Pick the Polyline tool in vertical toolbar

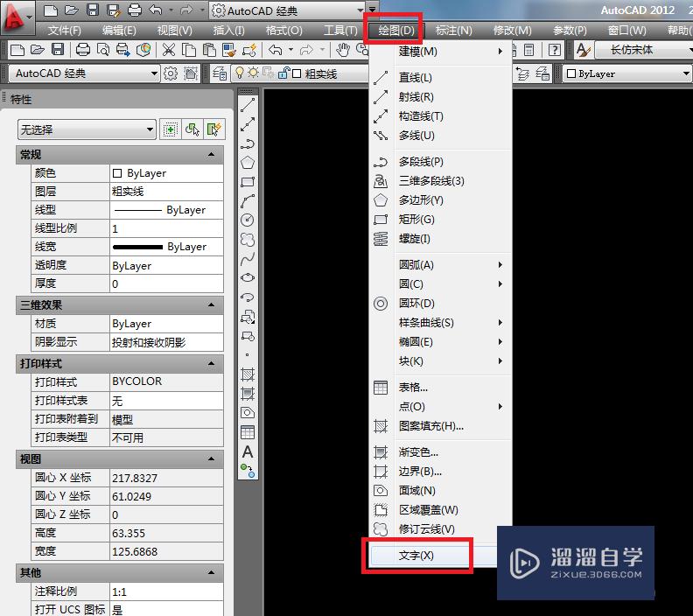click(248, 143)
